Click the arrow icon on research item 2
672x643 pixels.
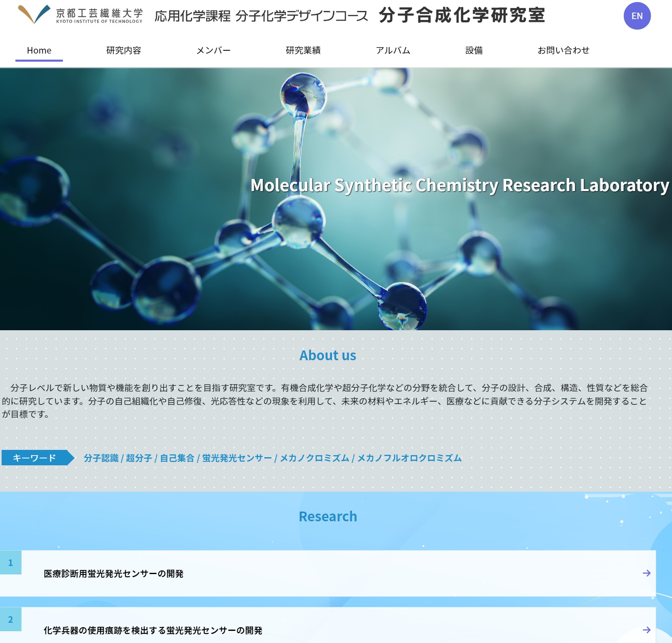(646, 630)
